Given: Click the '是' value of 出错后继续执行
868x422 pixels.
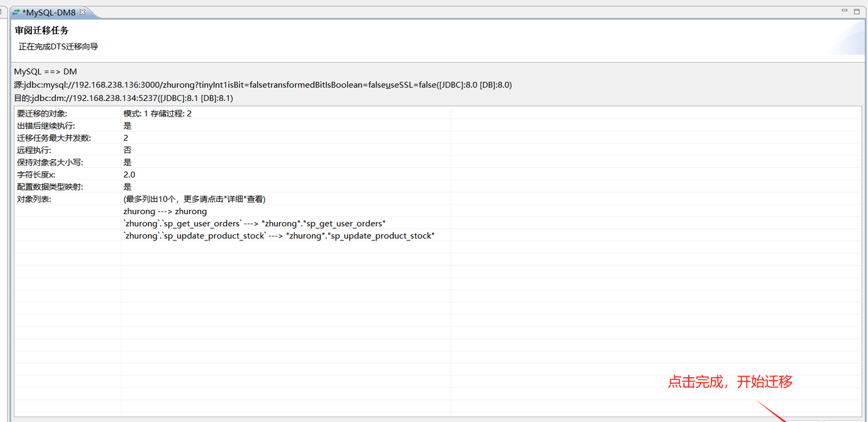Looking at the screenshot, I should pos(127,125).
